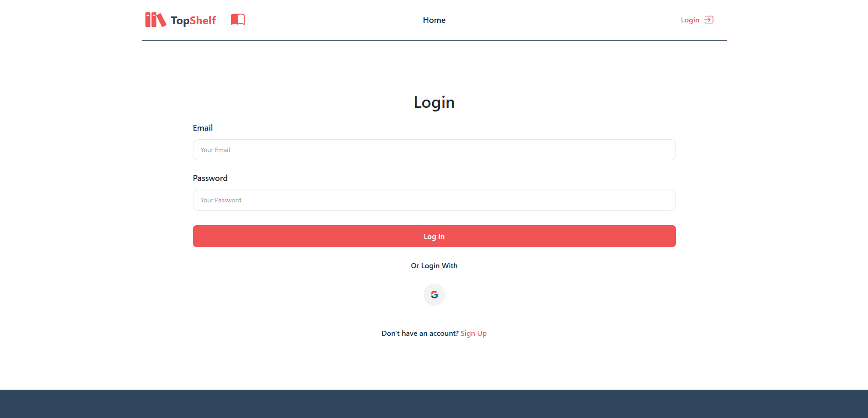868x418 pixels.
Task: Click the Login link in the header
Action: [x=690, y=20]
